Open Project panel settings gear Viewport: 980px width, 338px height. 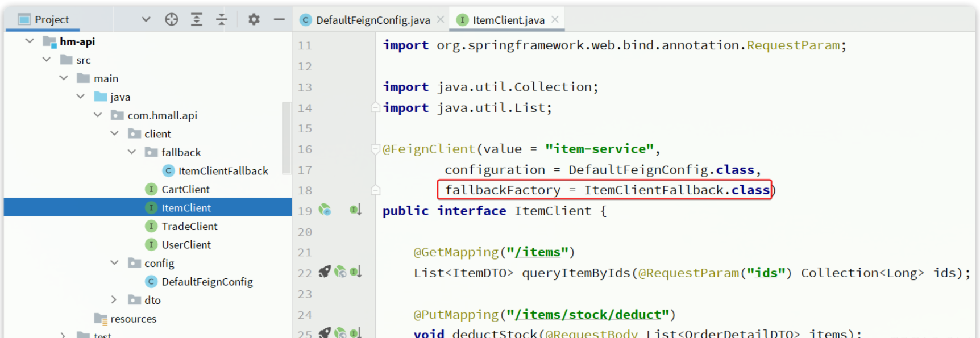tap(254, 19)
